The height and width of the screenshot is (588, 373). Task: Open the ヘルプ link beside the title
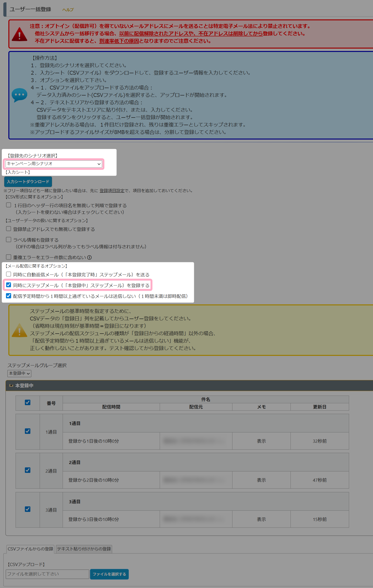tap(68, 10)
